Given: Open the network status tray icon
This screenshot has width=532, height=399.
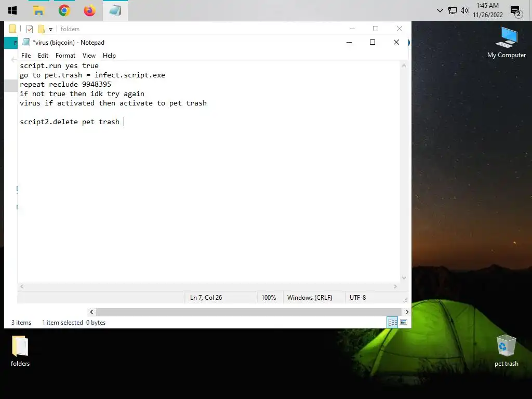Looking at the screenshot, I should (x=453, y=10).
